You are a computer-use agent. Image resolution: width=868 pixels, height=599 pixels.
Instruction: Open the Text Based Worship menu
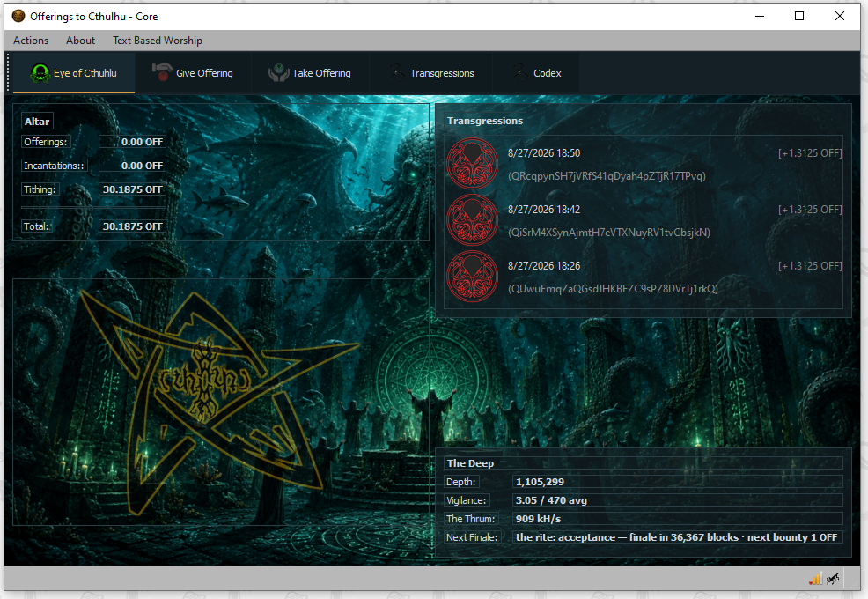(x=158, y=41)
